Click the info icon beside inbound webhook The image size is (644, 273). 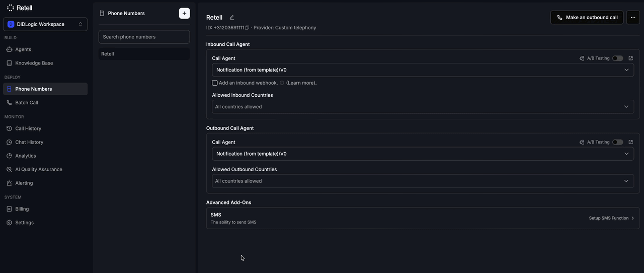pos(282,83)
